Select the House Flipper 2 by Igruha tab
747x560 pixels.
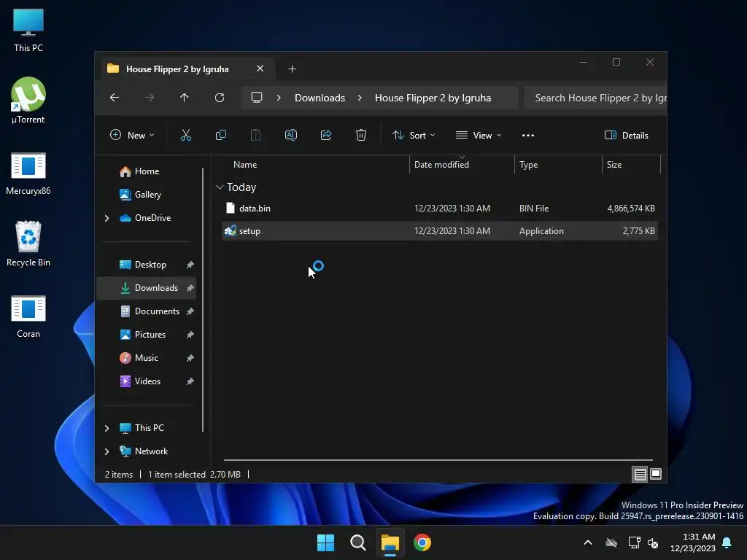pos(187,69)
